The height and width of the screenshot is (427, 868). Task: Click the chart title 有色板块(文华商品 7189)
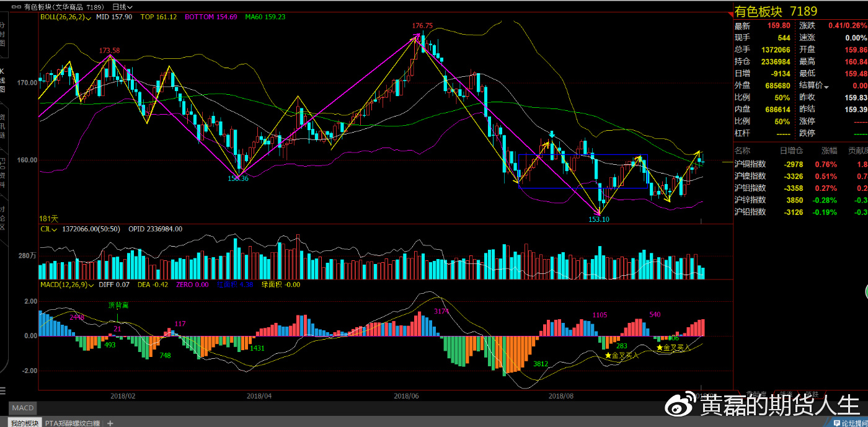[x=64, y=7]
